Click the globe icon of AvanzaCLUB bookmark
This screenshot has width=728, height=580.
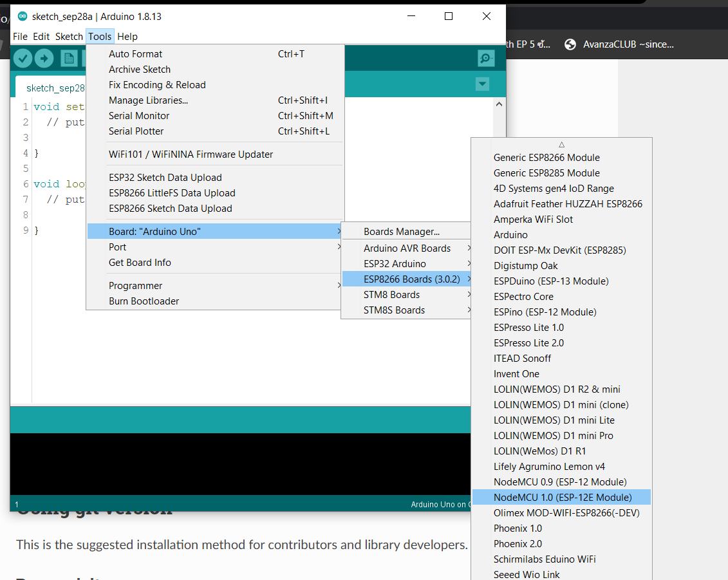point(570,44)
